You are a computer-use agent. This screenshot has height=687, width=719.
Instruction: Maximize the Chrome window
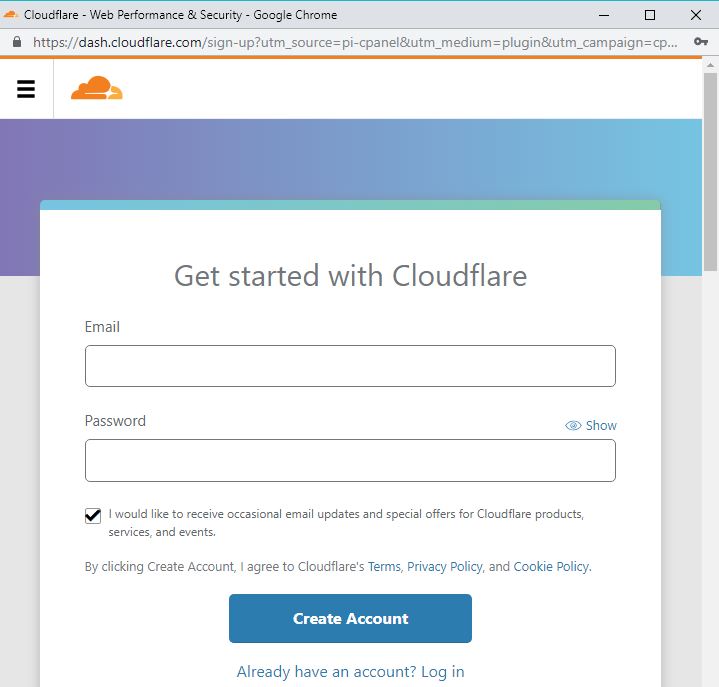pos(650,15)
